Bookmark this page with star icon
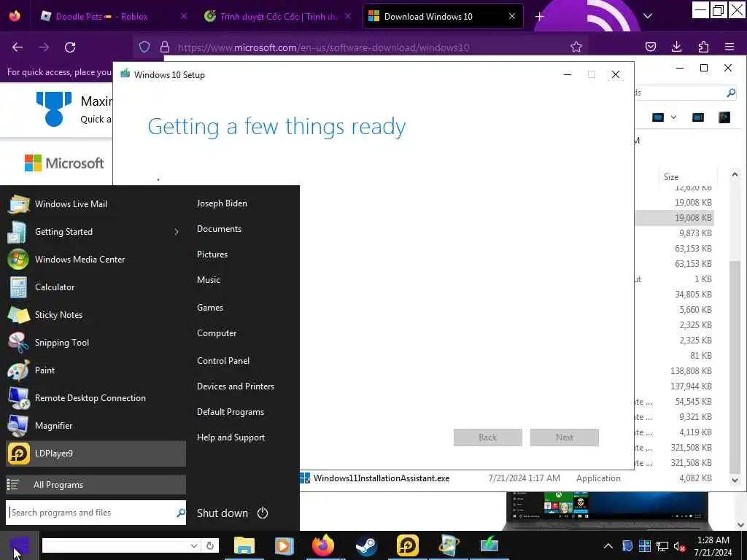The width and height of the screenshot is (747, 560). coord(576,47)
